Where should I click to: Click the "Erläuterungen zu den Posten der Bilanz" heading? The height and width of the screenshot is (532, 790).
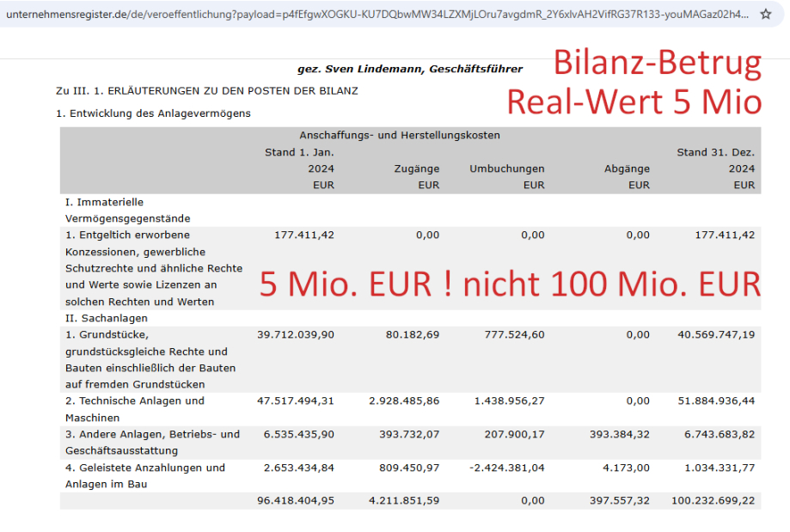[207, 90]
